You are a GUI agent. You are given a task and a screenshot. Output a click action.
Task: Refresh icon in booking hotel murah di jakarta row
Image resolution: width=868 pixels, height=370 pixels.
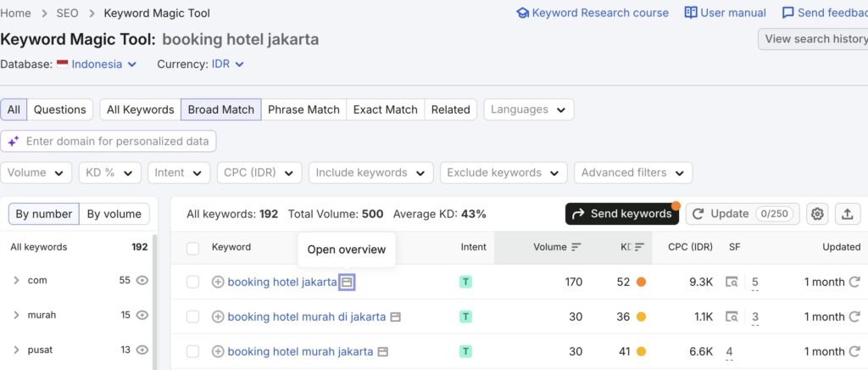click(854, 317)
